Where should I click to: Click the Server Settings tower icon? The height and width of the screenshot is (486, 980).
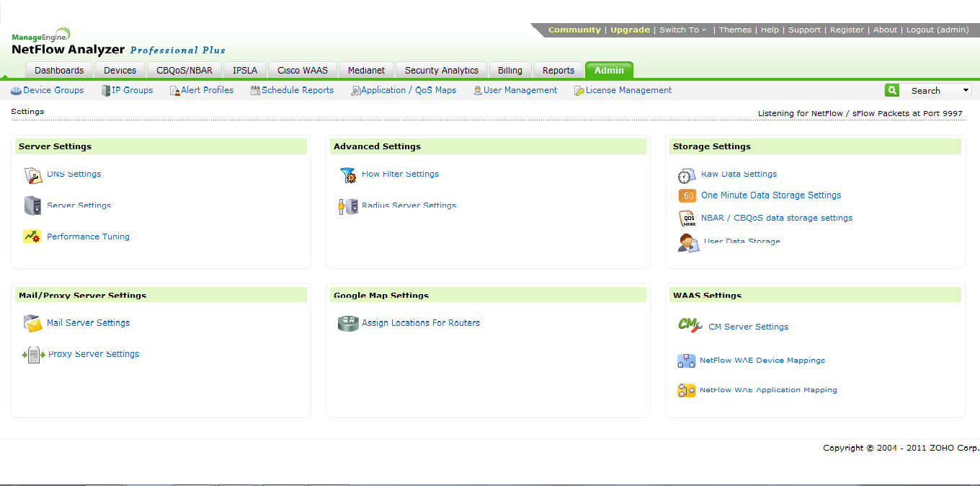[x=32, y=206]
